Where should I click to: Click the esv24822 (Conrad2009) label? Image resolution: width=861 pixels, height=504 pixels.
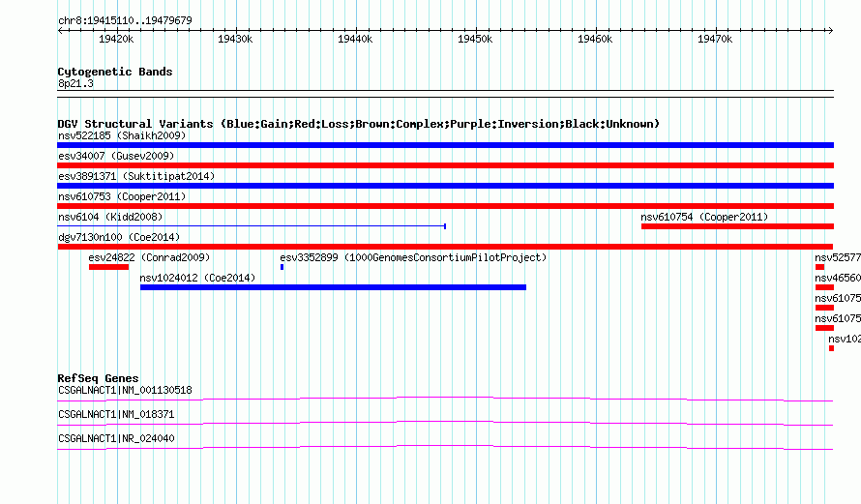pyautogui.click(x=149, y=257)
